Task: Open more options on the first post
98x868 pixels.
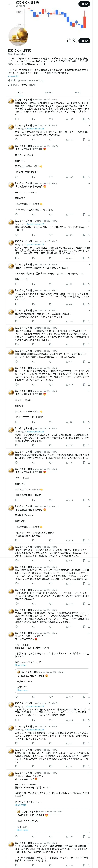Action: click(89, 100)
